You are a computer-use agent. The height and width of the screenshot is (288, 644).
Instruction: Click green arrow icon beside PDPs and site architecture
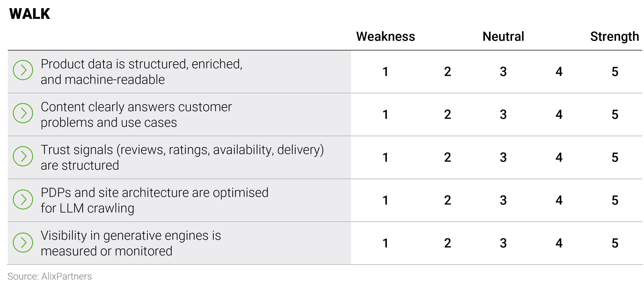point(23,199)
